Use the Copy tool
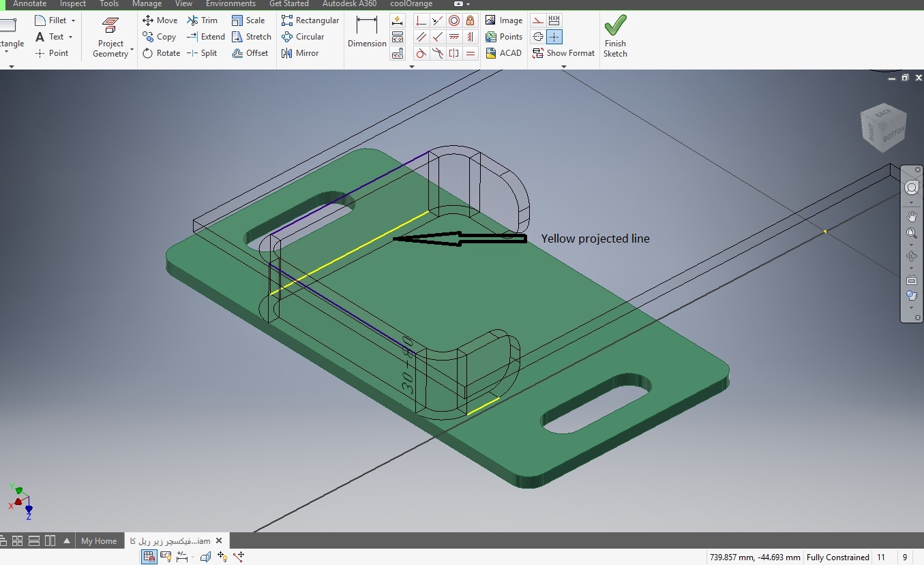 click(x=160, y=37)
